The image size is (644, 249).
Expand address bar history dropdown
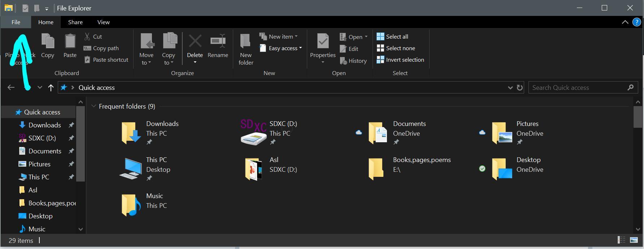[x=510, y=87]
